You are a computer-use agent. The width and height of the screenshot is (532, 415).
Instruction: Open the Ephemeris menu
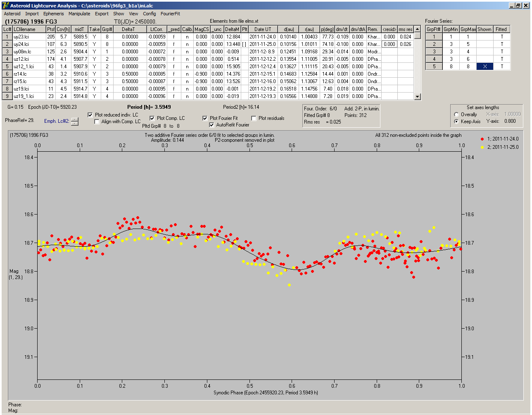click(x=54, y=14)
